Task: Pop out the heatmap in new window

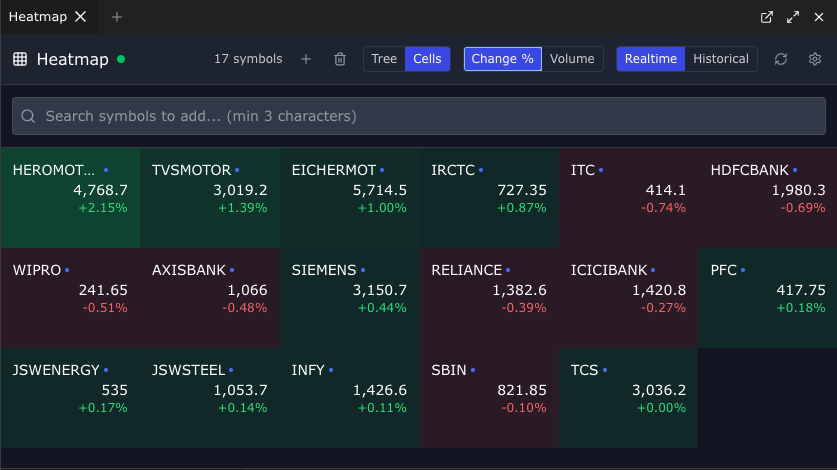Action: tap(767, 17)
